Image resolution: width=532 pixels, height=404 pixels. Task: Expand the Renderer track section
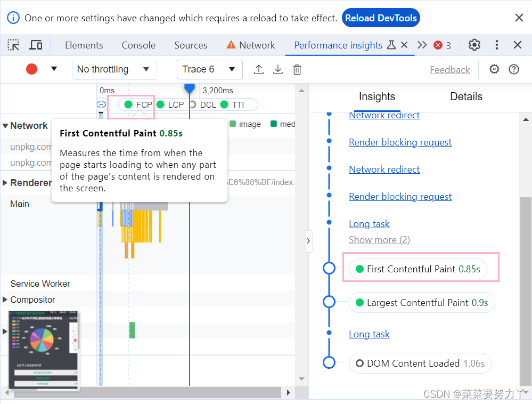pyautogui.click(x=5, y=183)
